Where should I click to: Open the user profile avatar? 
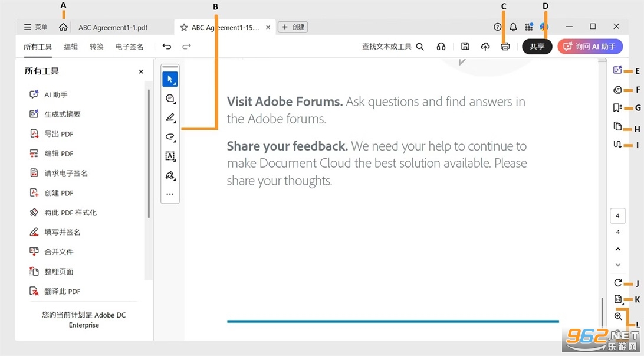click(544, 27)
